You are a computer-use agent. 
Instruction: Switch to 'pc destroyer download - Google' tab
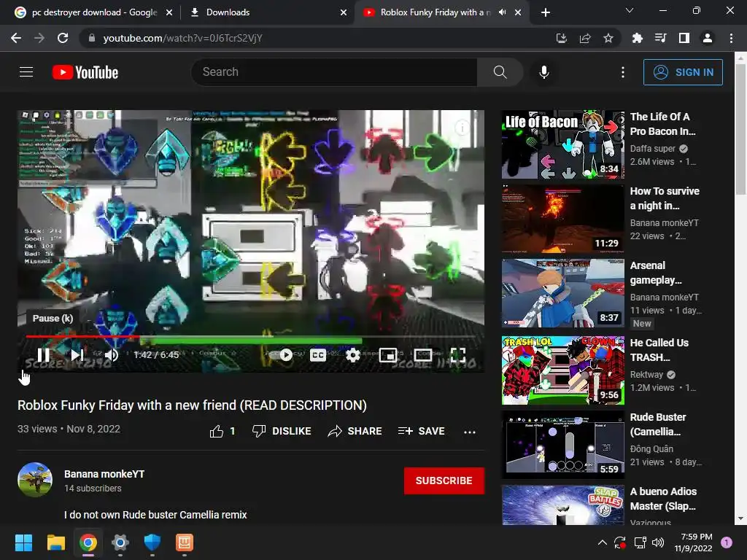[x=94, y=12]
